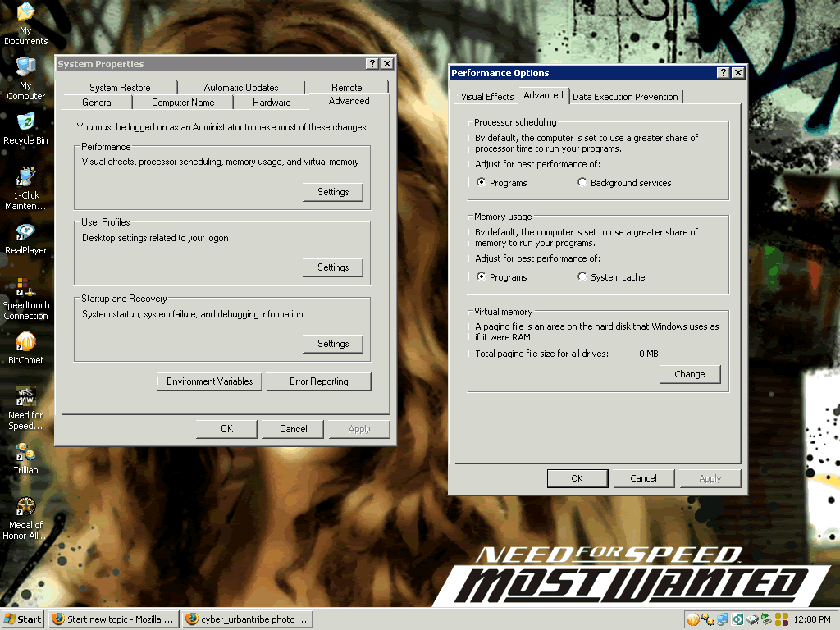Switch to the Visual Effects tab
The image size is (840, 630).
tap(487, 97)
